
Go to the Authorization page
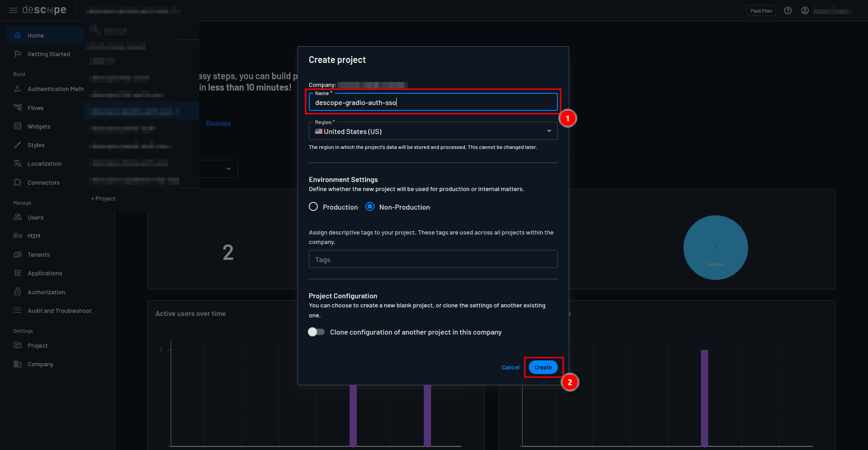(x=45, y=292)
